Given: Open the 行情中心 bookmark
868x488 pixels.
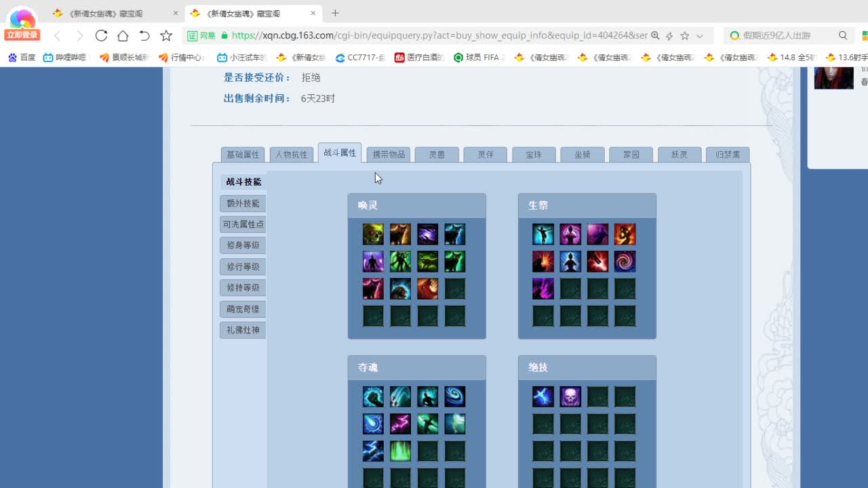Looking at the screenshot, I should [181, 58].
